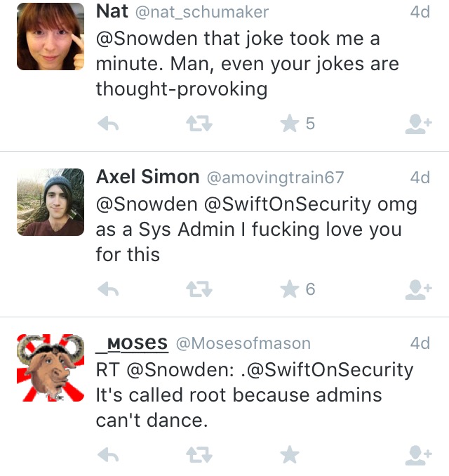Follow _moses with the add-user icon
The width and height of the screenshot is (449, 476).
[x=417, y=456]
